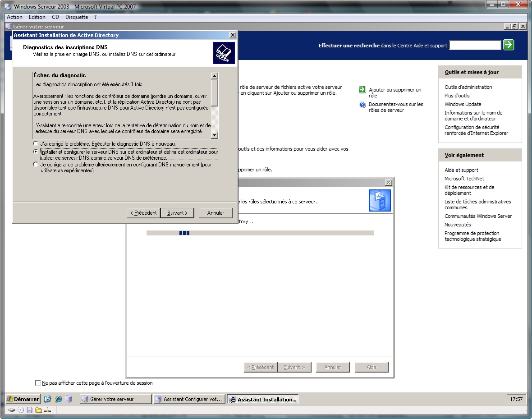The width and height of the screenshot is (532, 419).
Task: Click Annuler in Active Directory wizard
Action: pos(216,213)
